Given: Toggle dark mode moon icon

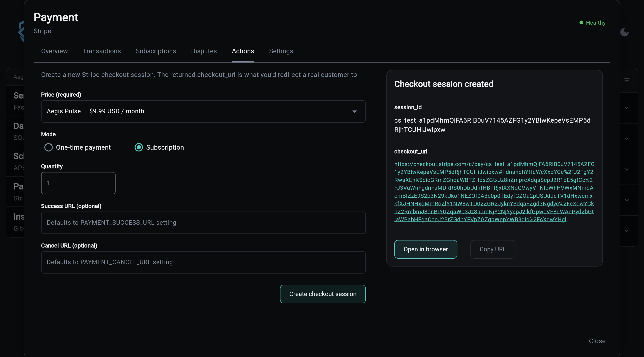Looking at the screenshot, I should tap(624, 32).
